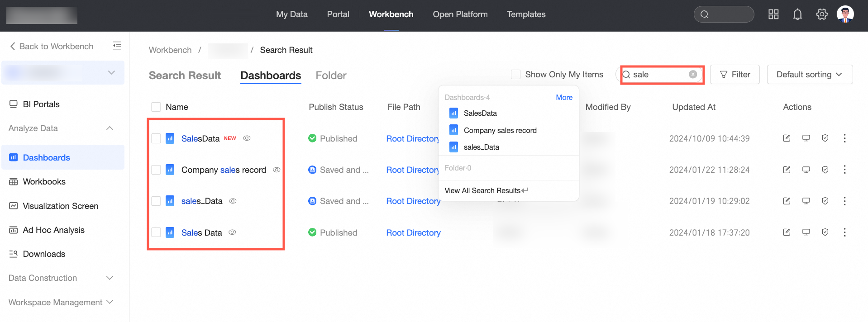
Task: Click shield icon for sales_Data row
Action: [825, 201]
